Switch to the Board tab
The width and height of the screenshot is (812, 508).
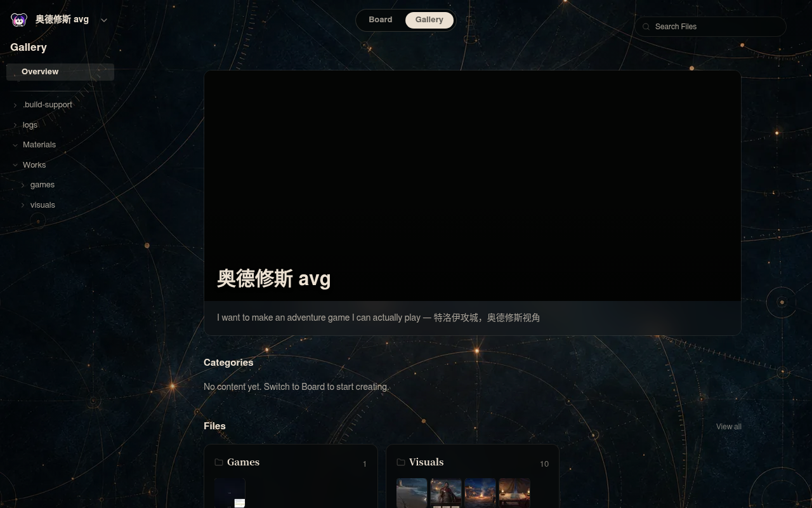(x=381, y=20)
